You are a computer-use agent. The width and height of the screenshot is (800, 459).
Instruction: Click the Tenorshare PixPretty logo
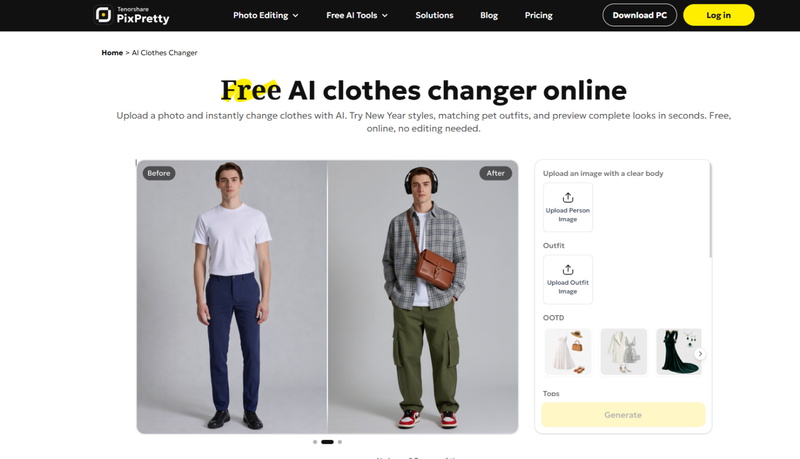pos(132,15)
